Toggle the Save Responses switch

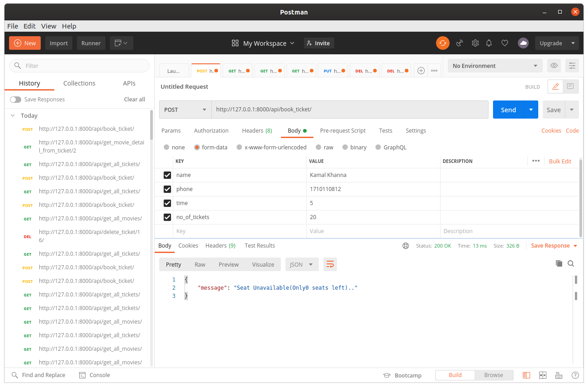pyautogui.click(x=15, y=99)
